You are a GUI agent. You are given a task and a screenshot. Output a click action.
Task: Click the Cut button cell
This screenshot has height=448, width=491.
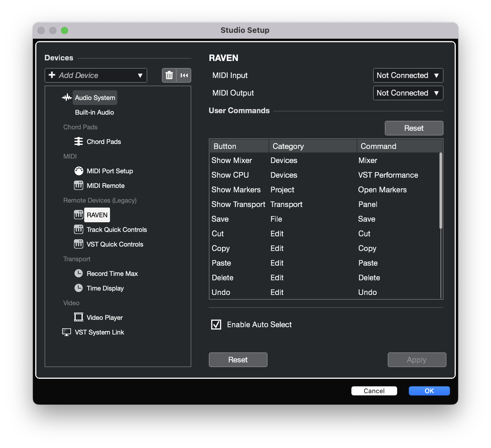218,234
